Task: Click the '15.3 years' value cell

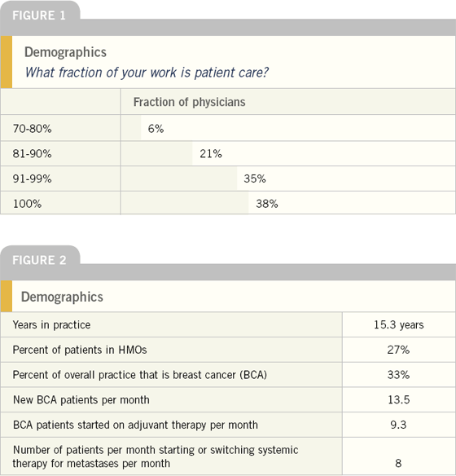Action: pyautogui.click(x=399, y=324)
